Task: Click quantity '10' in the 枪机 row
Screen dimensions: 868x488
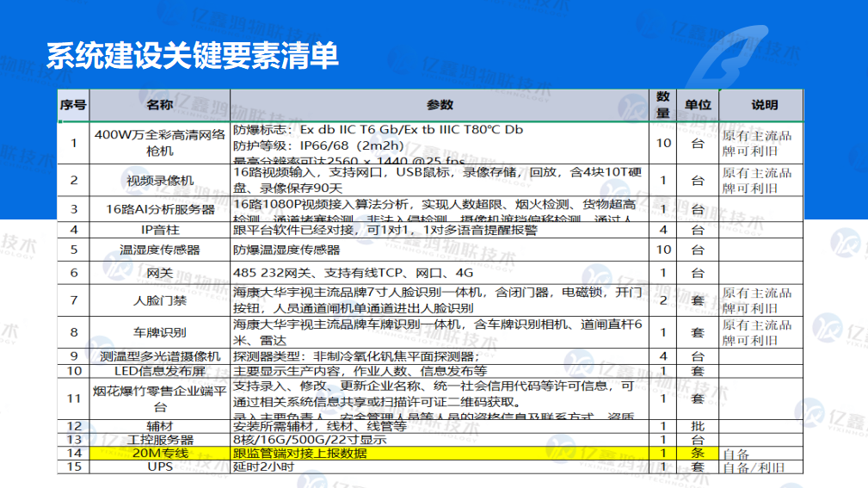Action: 663,143
